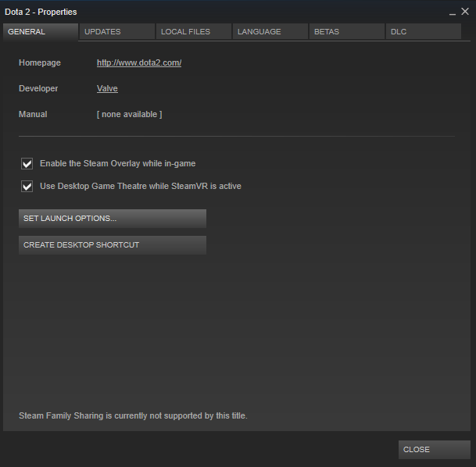Minimize the Dota 2 Properties window
476x467 pixels.
pos(453,12)
